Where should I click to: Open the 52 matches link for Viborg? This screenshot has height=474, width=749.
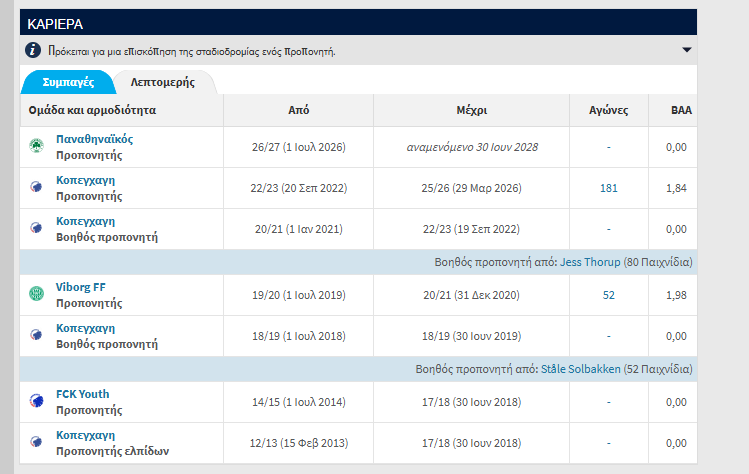pyautogui.click(x=609, y=295)
